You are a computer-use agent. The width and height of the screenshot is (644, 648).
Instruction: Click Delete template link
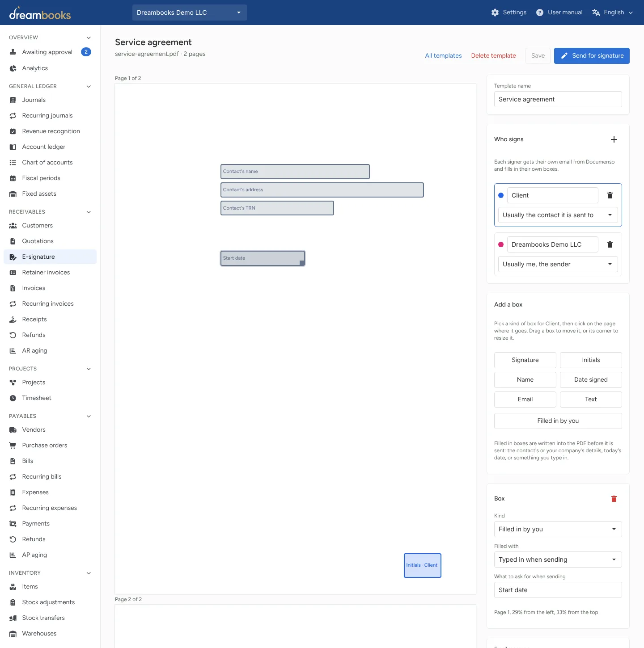493,56
